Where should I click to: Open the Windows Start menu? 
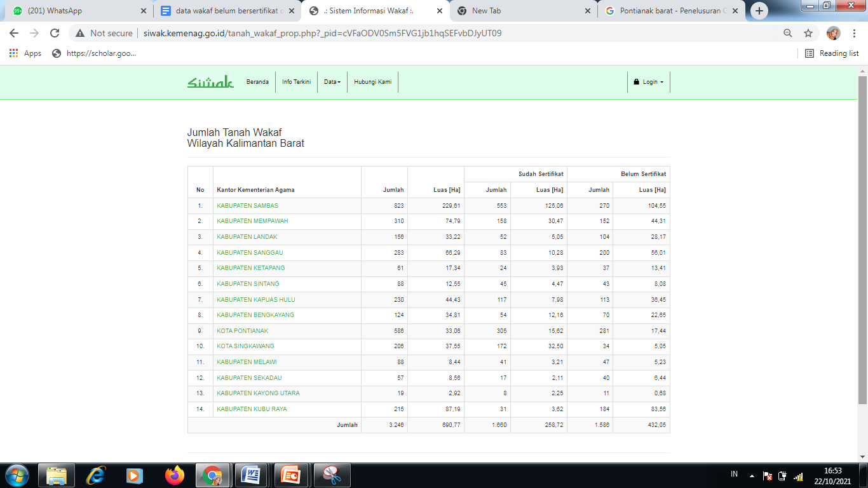17,475
